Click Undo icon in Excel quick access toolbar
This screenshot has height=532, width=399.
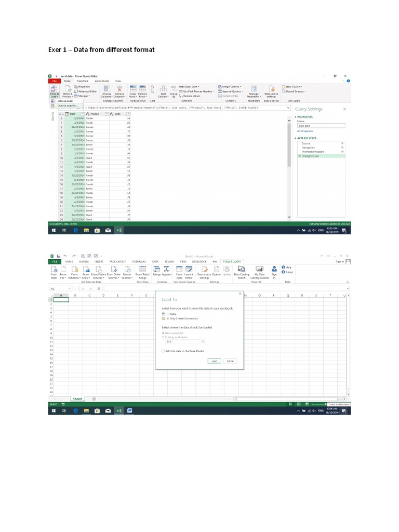[65, 256]
